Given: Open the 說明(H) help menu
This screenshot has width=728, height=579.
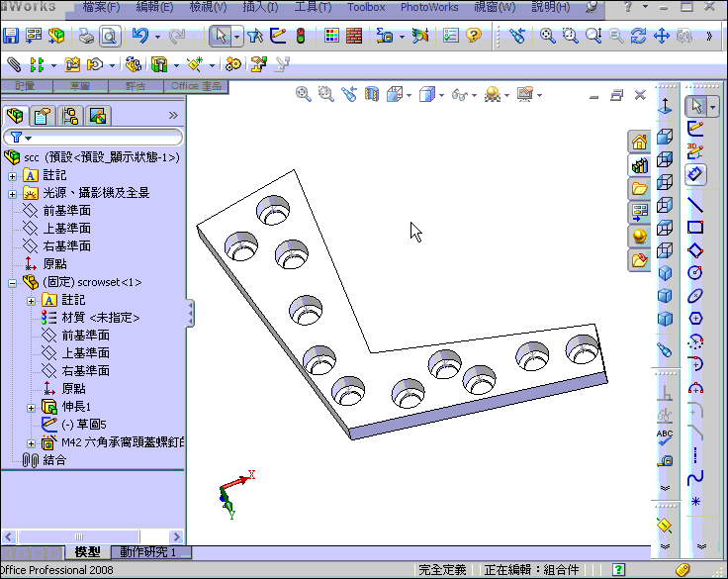Looking at the screenshot, I should [x=550, y=7].
